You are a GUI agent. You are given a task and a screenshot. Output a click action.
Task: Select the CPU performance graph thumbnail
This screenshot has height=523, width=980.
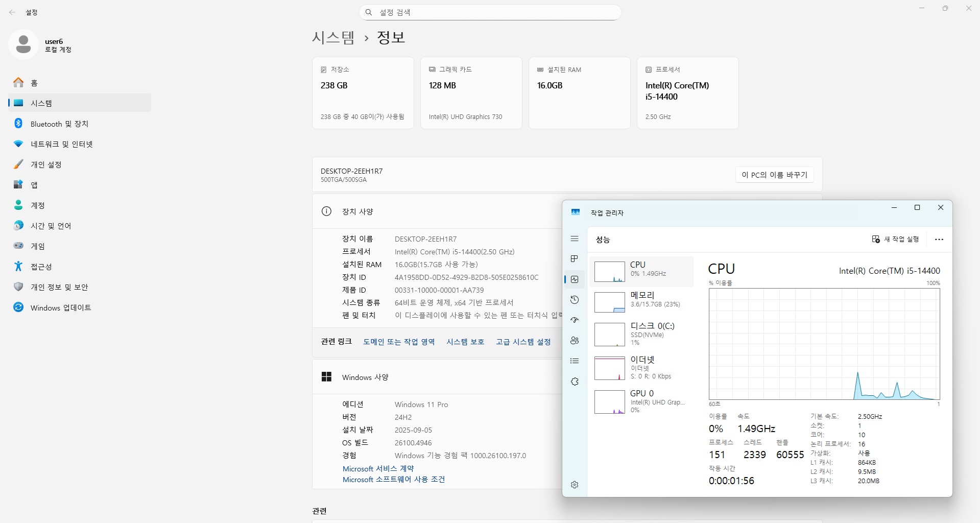[x=610, y=272]
